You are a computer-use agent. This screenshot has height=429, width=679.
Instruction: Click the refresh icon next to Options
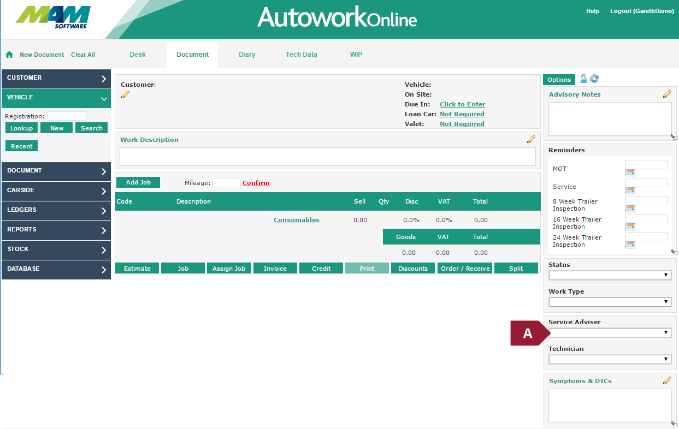(x=595, y=78)
